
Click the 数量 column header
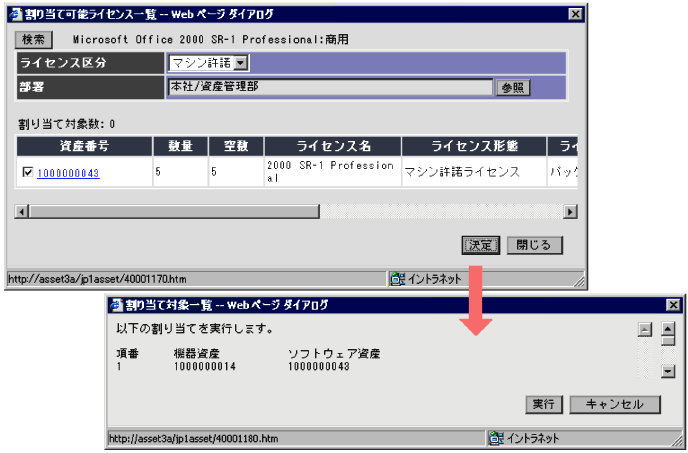click(x=180, y=146)
